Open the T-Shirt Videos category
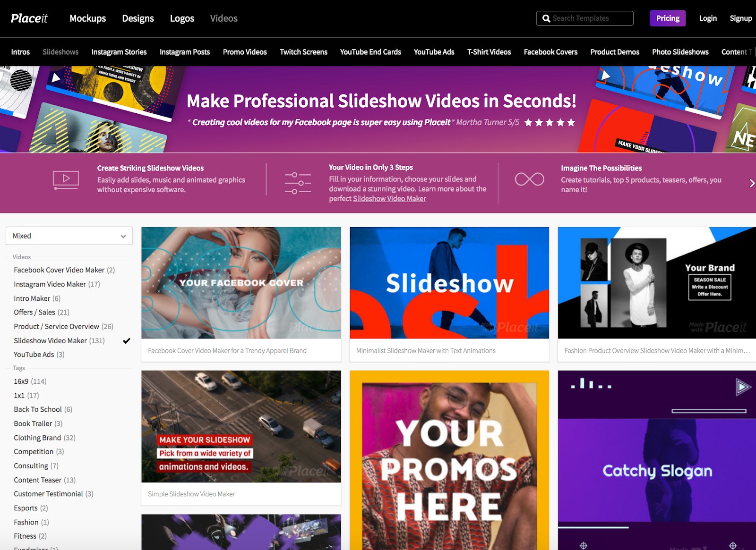 coord(489,52)
